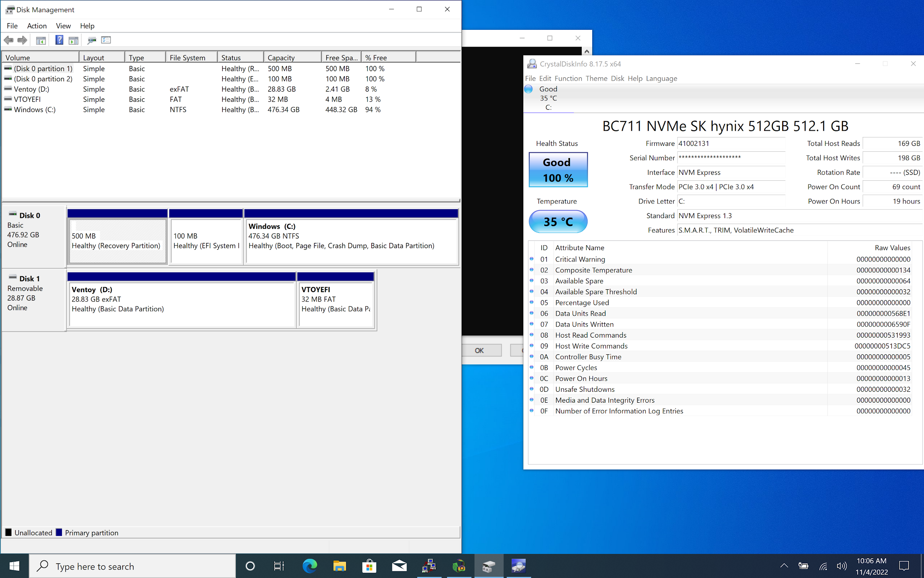The width and height of the screenshot is (924, 578).
Task: Toggle Show/Hide Console Tree toolbar icon
Action: point(41,40)
